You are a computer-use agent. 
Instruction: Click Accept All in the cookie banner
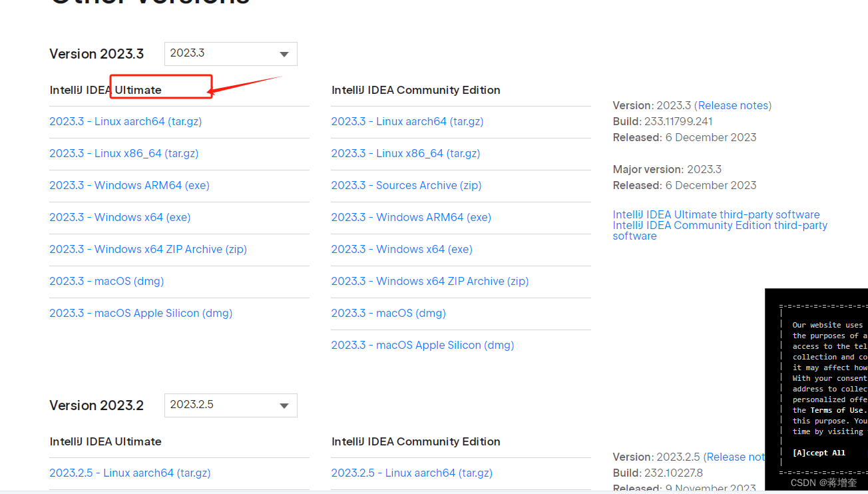coord(819,453)
